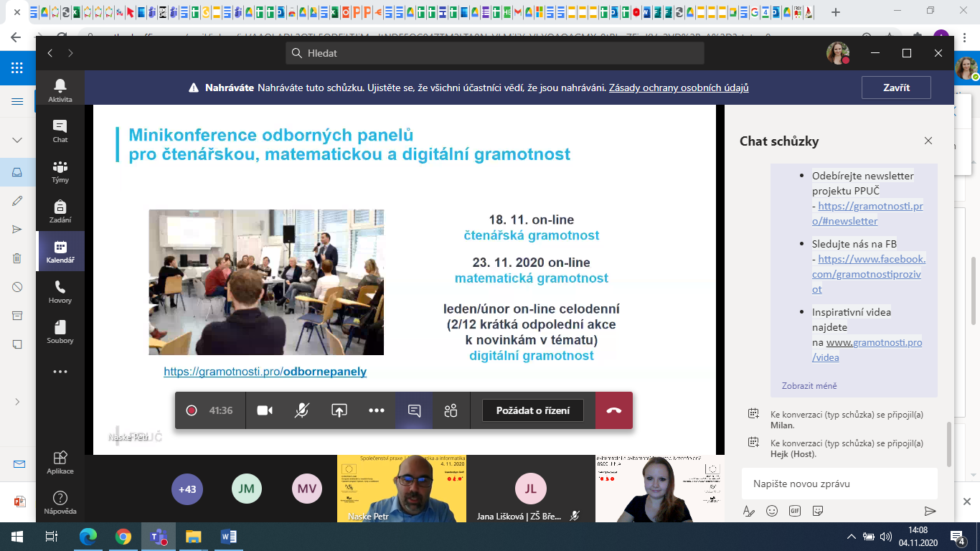The width and height of the screenshot is (980, 551).
Task: Toggle the microphone mute button
Action: pyautogui.click(x=302, y=410)
